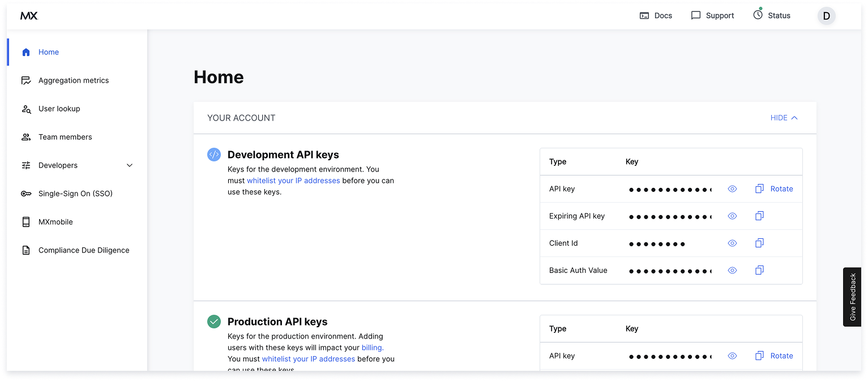Open Aggregation metrics in sidebar
868x381 pixels.
tap(73, 80)
